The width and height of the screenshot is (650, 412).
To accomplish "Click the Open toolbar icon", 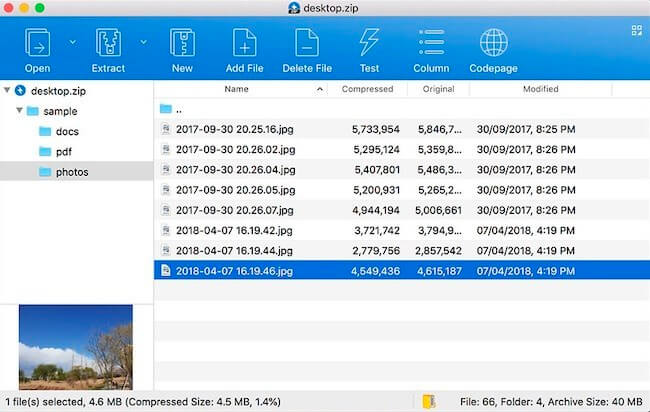I will tap(37, 43).
